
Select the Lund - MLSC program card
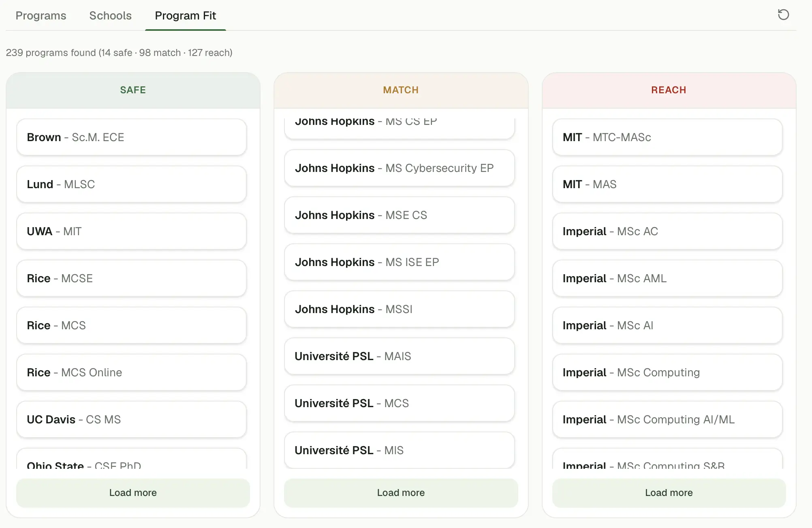[131, 184]
